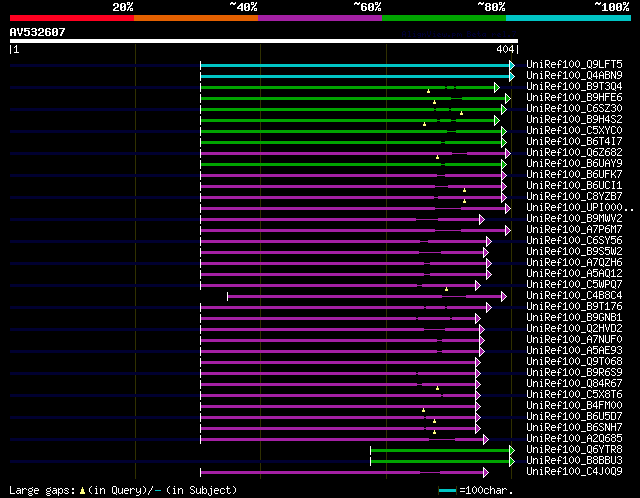The image size is (640, 498).
Task: Select the truncated UniRef100_UPI000.. label
Action: tap(580, 208)
